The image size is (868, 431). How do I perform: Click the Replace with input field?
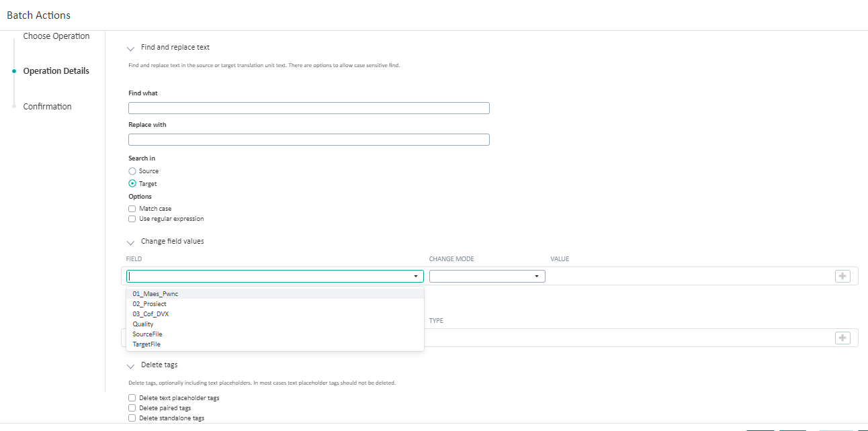coord(309,140)
